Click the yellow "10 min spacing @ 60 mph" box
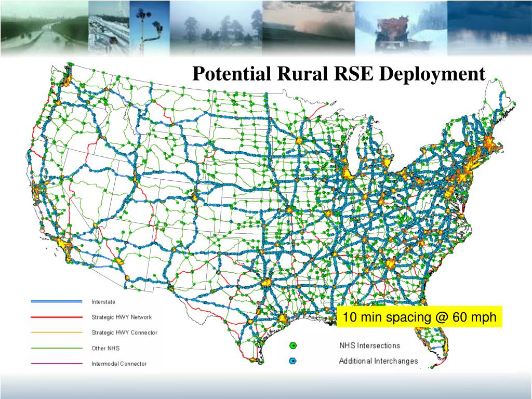The image size is (532, 399). click(x=419, y=317)
